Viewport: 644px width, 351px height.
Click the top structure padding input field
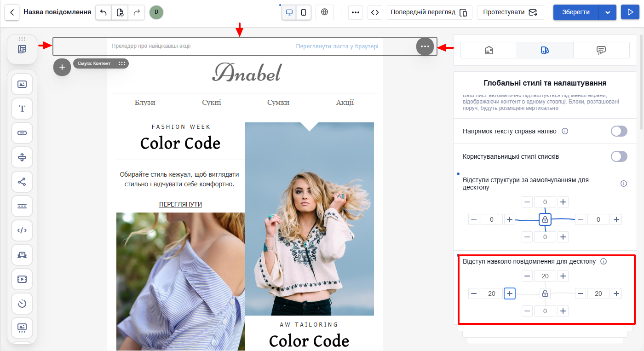click(545, 202)
